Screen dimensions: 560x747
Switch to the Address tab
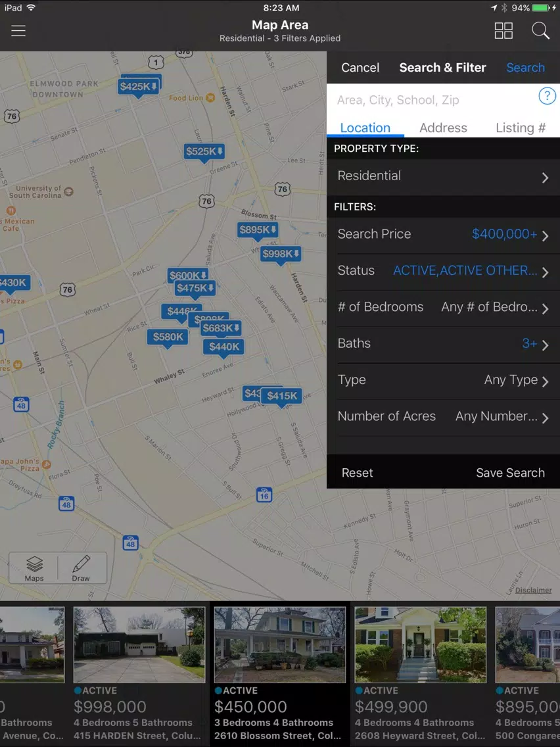click(443, 128)
